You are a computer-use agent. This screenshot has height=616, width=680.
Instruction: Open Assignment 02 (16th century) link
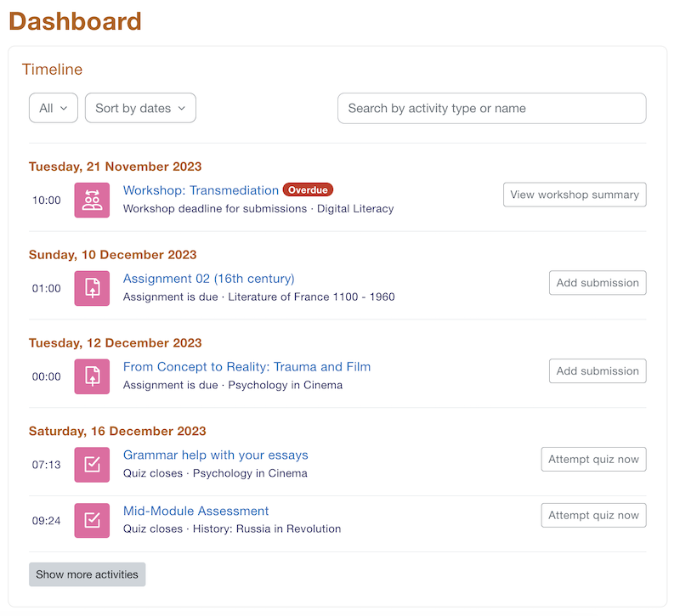click(208, 279)
